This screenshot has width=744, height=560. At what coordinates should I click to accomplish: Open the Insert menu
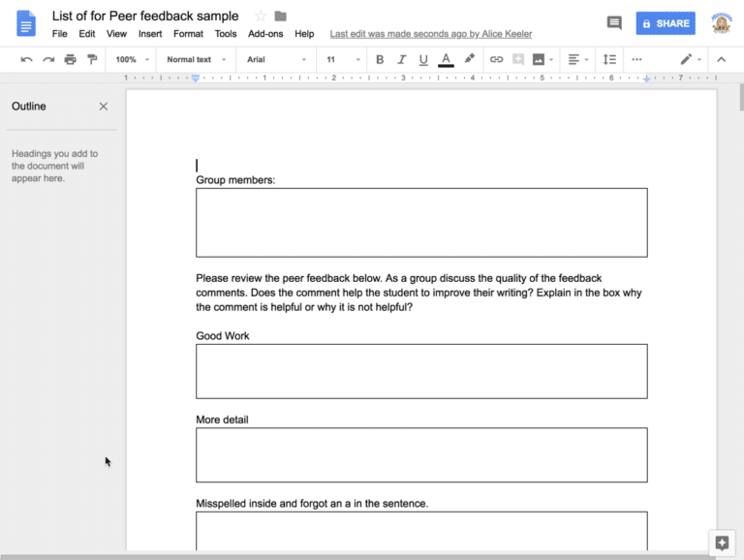(x=150, y=34)
